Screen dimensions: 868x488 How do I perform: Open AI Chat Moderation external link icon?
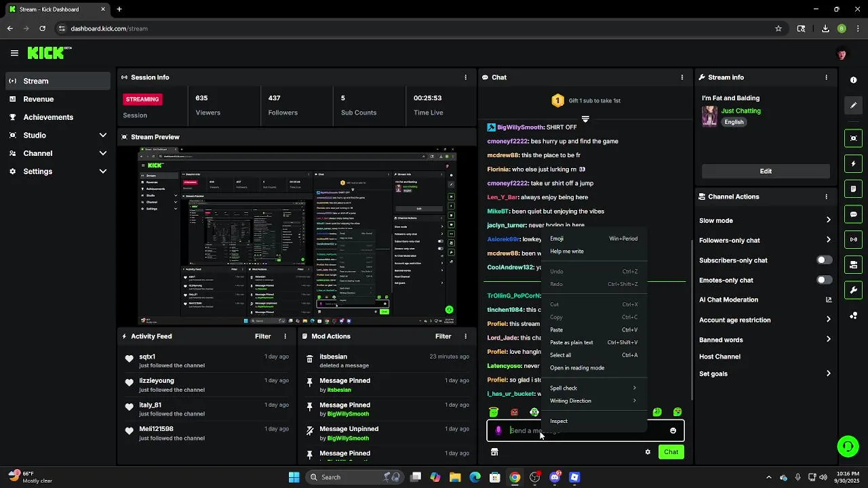(829, 300)
